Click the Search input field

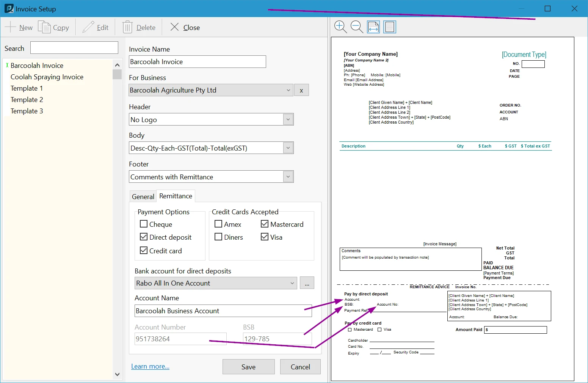click(x=74, y=48)
